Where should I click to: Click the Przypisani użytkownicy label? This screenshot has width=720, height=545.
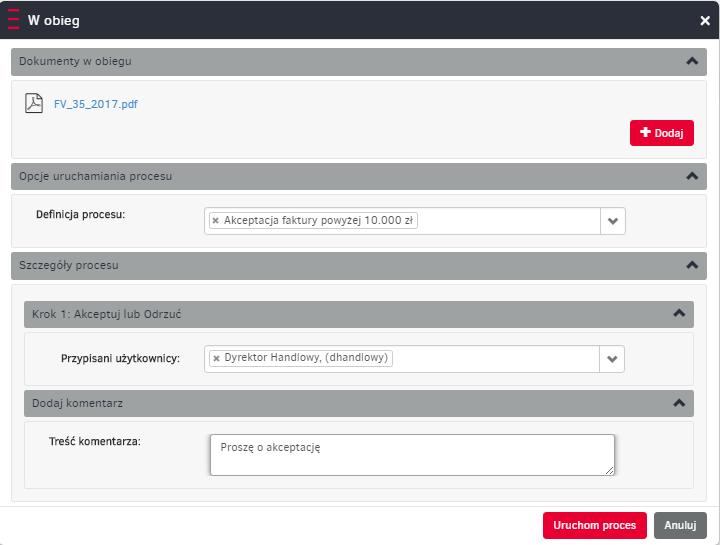click(x=120, y=359)
